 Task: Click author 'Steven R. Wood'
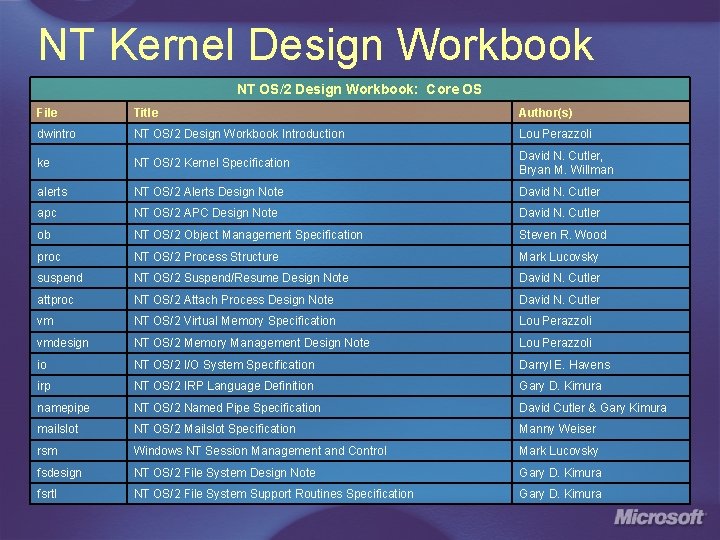pos(562,235)
